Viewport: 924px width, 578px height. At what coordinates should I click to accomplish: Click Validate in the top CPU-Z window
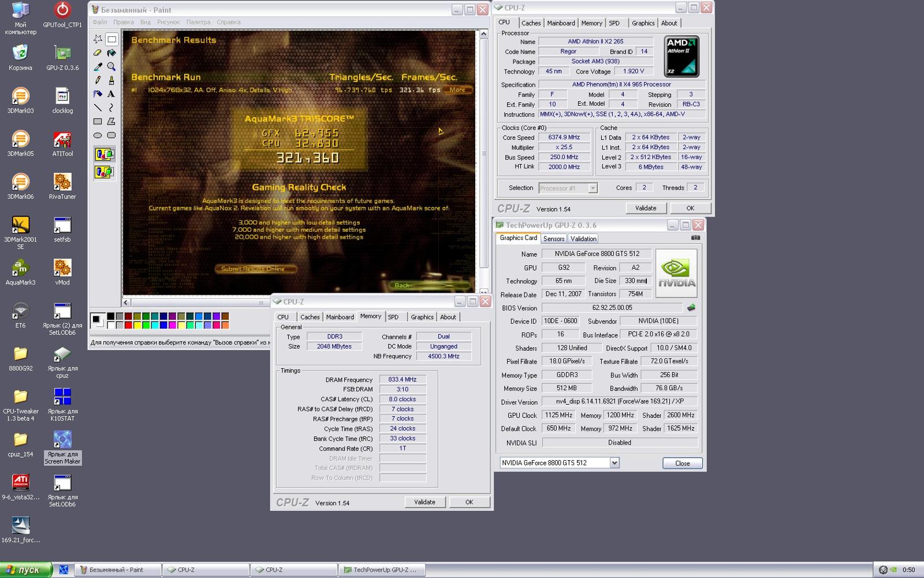tap(646, 208)
